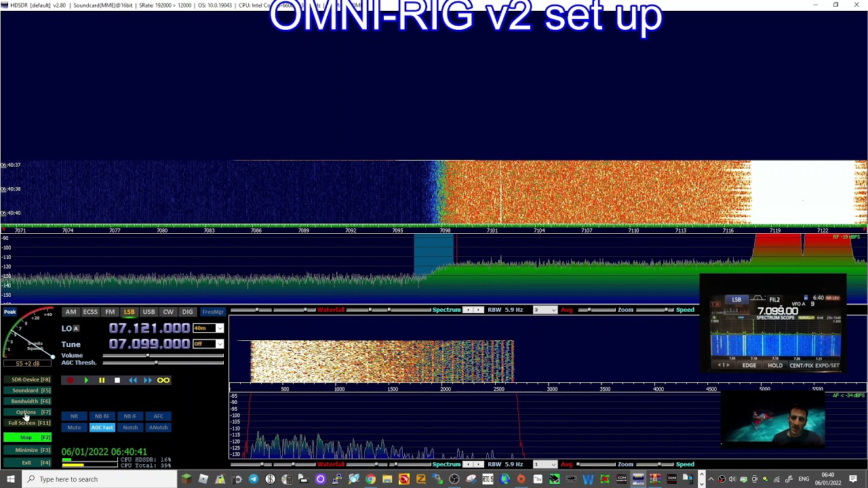Click the ENG language indicator
The height and width of the screenshot is (488, 868).
coord(804,479)
